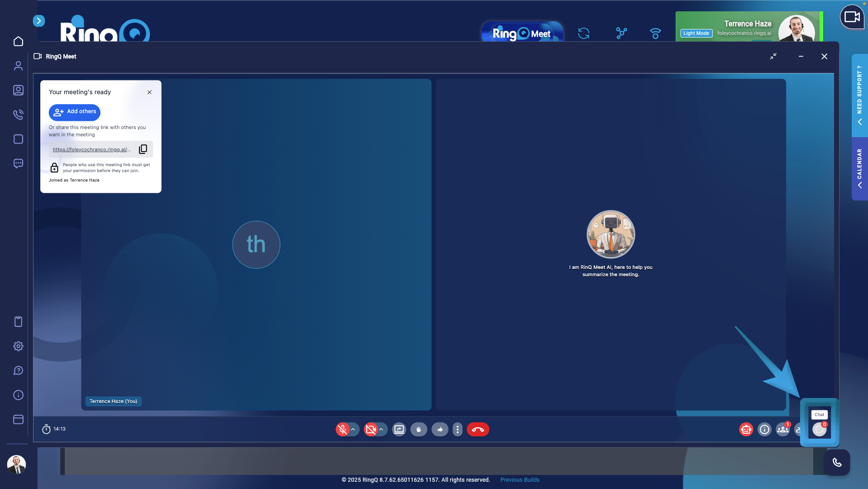This screenshot has width=868, height=489.
Task: Click the Add others button
Action: click(x=74, y=112)
